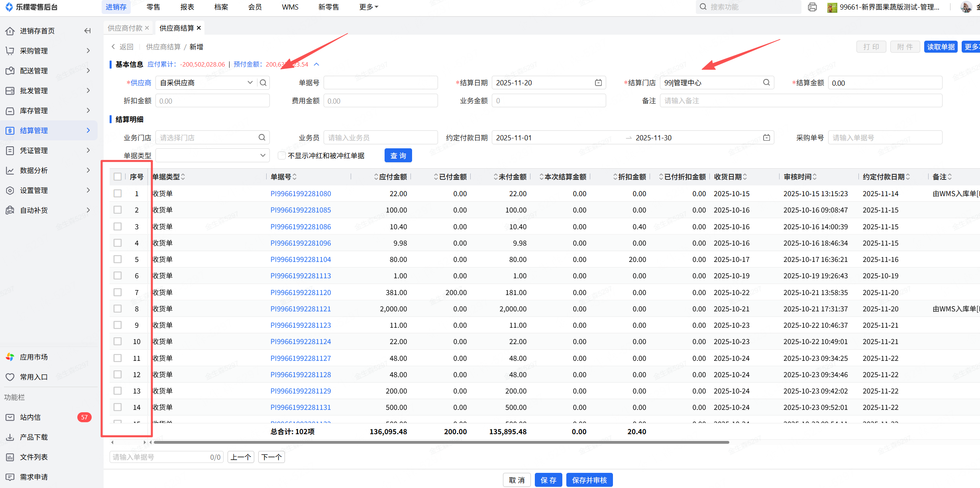
Task: Click the business store search icon
Action: (x=262, y=138)
